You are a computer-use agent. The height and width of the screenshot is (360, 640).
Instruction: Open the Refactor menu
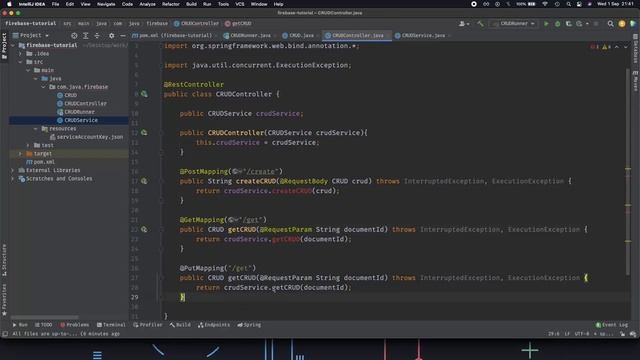pos(171,4)
